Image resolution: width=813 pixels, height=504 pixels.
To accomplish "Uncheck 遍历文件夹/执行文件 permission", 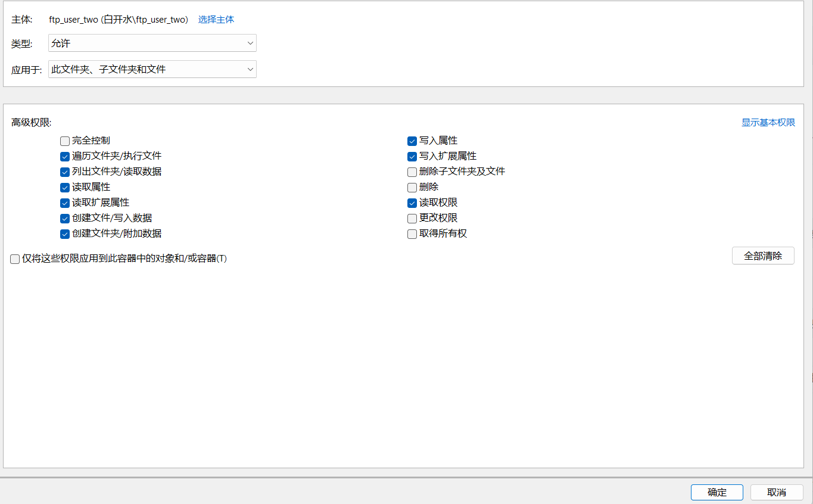I will (65, 157).
